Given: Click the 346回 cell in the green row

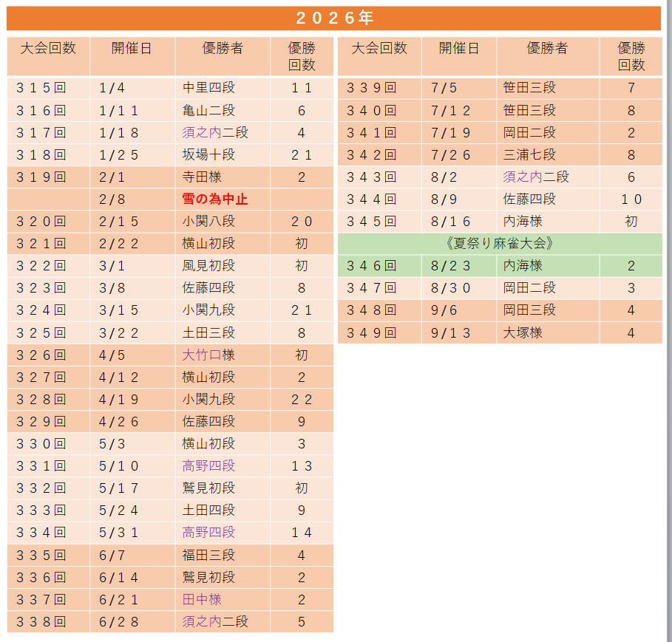Looking at the screenshot, I should click(x=379, y=266).
